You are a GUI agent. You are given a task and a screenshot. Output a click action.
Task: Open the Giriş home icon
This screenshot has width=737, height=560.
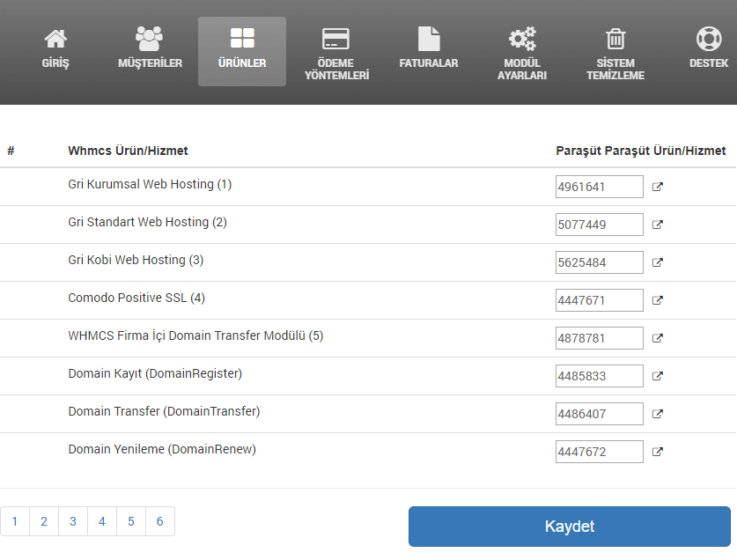(x=55, y=49)
